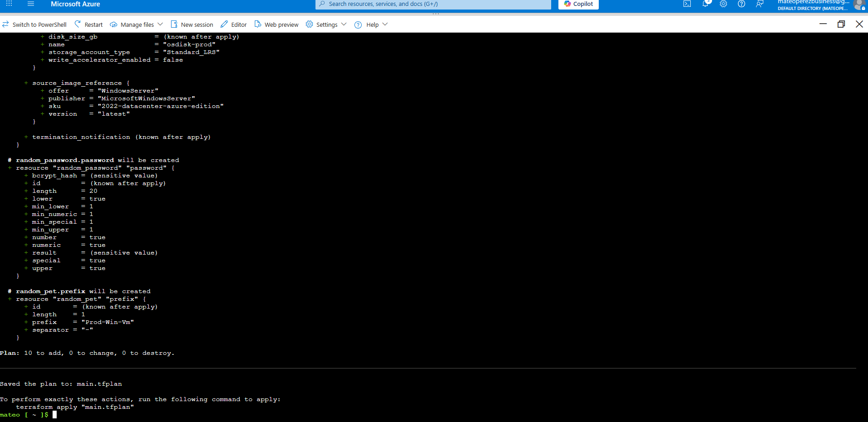The image size is (868, 422).
Task: Open the Feedback icon in top bar
Action: coord(760,4)
